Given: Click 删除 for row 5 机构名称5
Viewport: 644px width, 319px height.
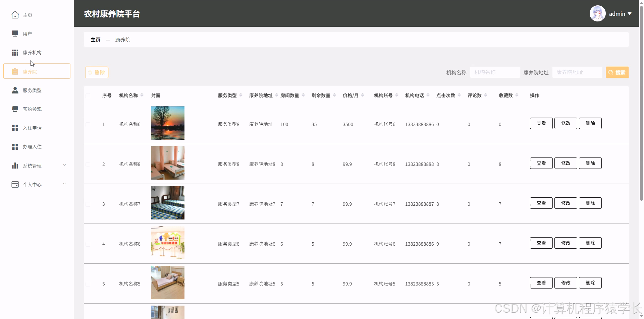Looking at the screenshot, I should point(590,283).
